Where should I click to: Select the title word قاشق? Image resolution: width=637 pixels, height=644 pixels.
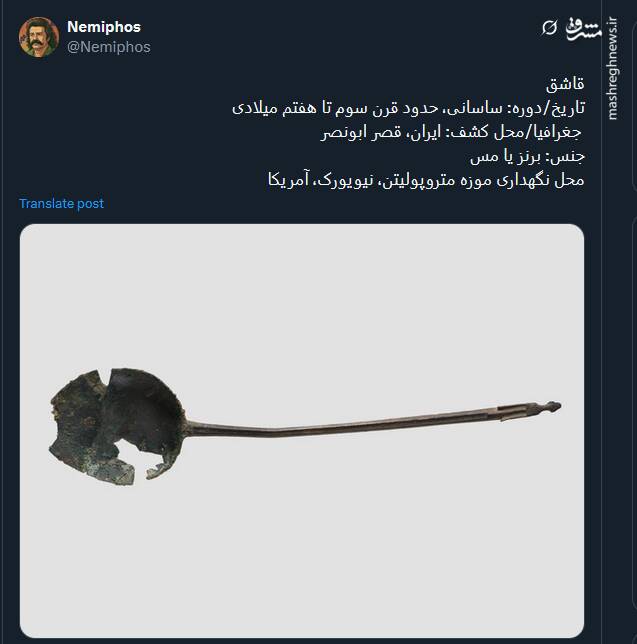coord(565,84)
